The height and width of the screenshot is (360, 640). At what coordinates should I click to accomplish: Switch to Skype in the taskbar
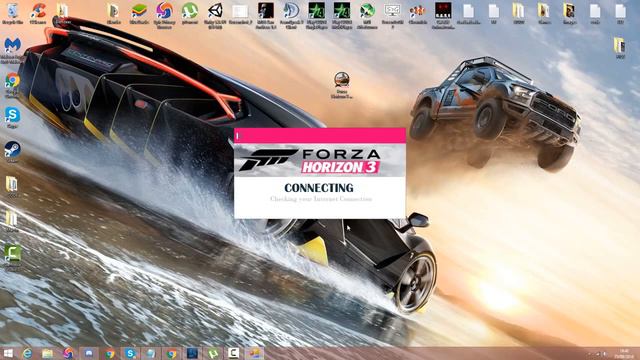[x=130, y=353]
